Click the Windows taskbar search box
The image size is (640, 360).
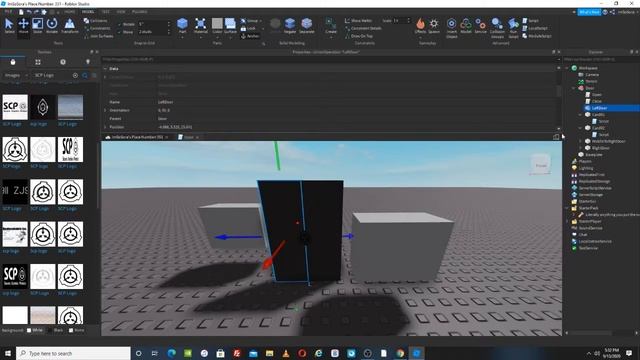coord(73,353)
